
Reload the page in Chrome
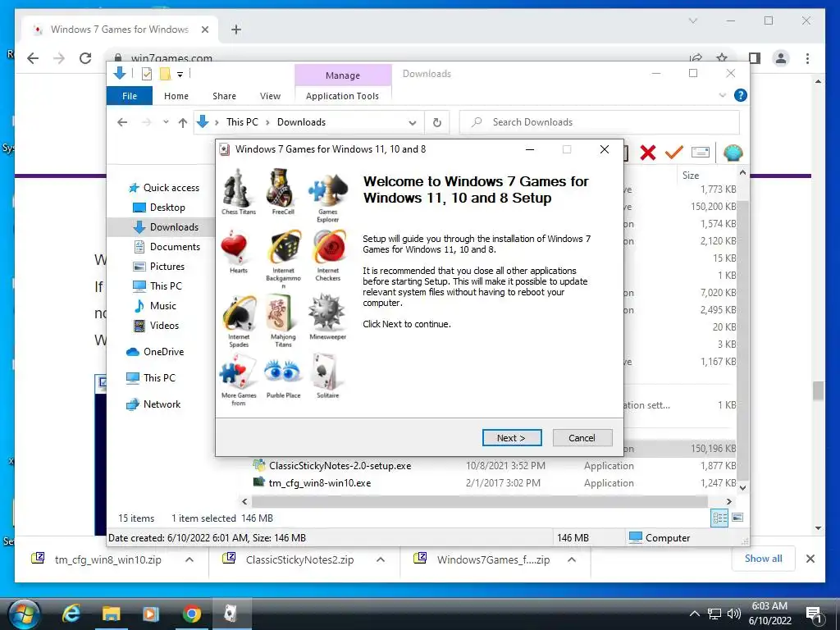click(85, 58)
